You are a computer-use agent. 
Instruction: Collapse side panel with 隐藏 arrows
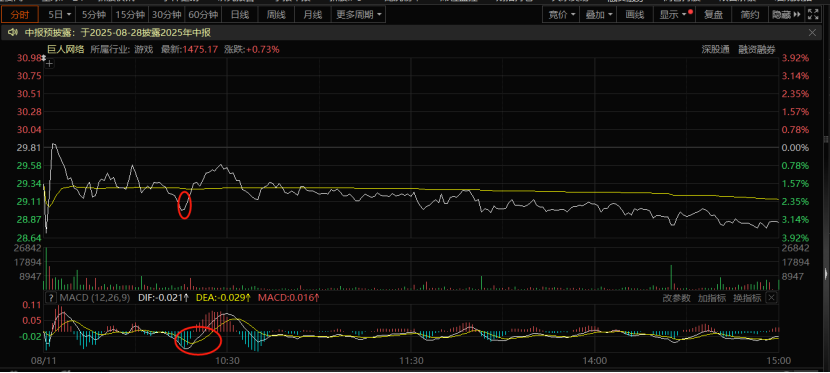[786, 15]
